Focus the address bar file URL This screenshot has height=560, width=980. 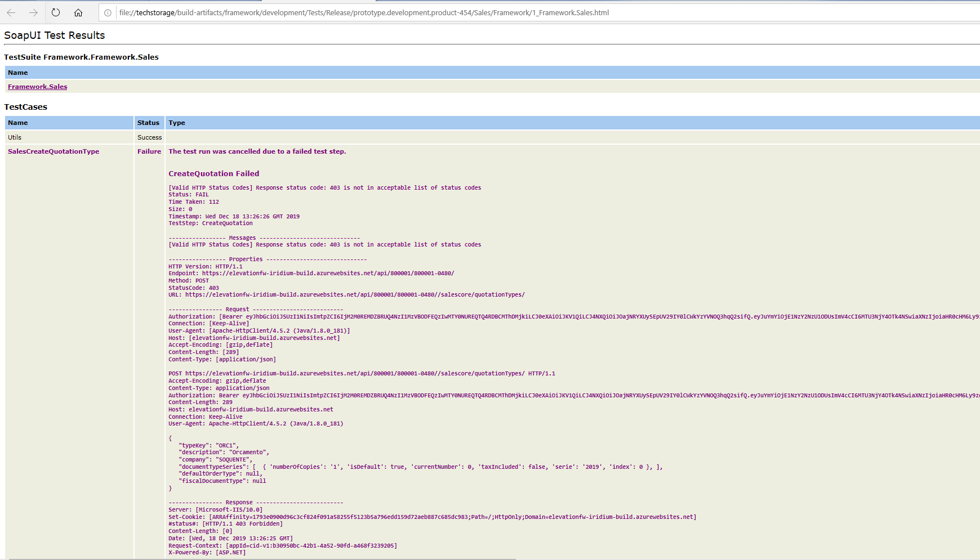tap(364, 13)
